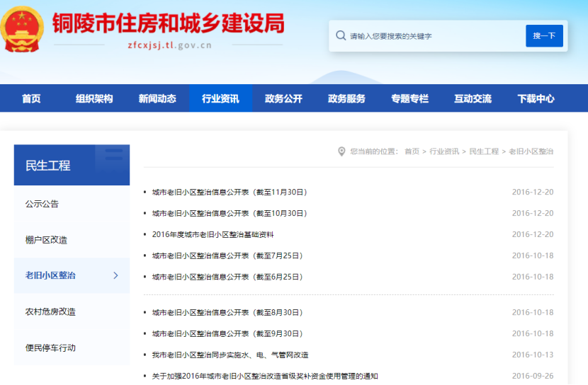Switch to the 下载中心 menu
Image resolution: width=588 pixels, height=385 pixels.
[536, 98]
